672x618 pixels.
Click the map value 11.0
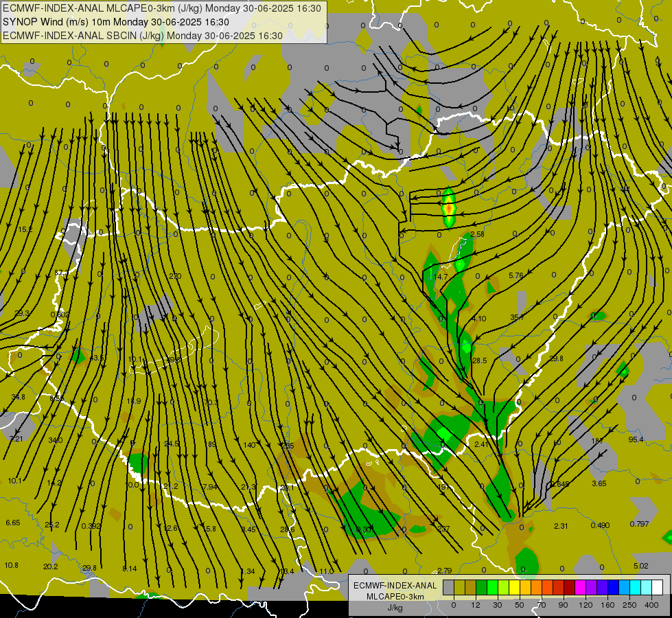click(x=327, y=571)
